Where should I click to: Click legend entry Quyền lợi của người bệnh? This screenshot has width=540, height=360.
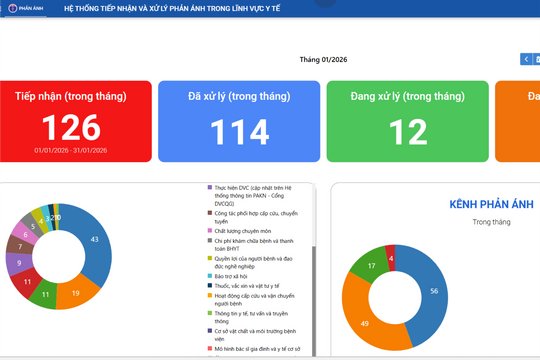pos(250,263)
